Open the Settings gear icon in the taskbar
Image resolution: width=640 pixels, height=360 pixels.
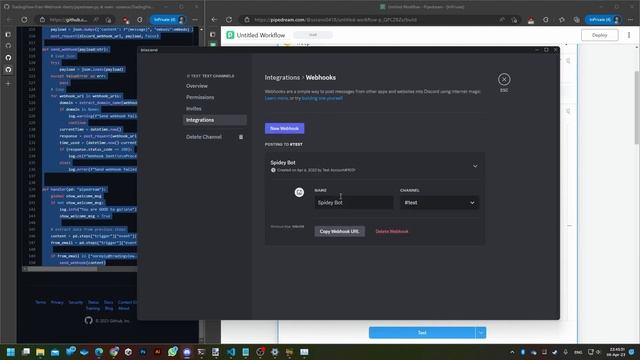click(274, 352)
